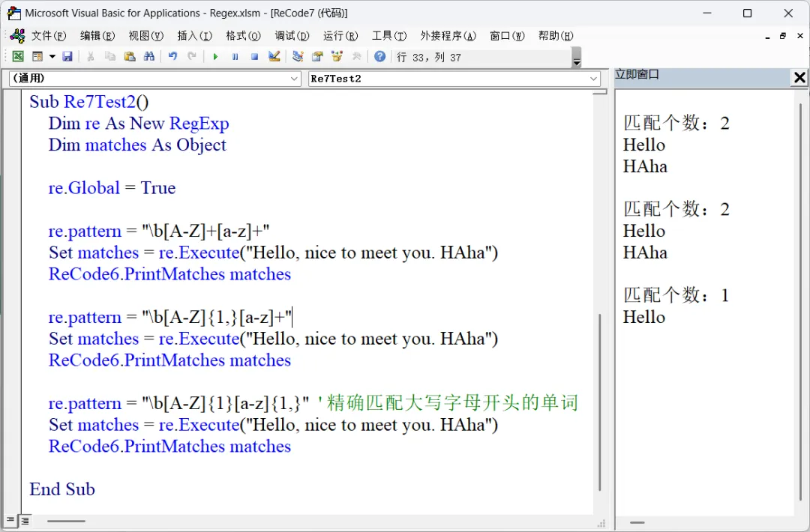The image size is (810, 532).
Task: Open the 编辑(E) menu
Action: point(97,36)
